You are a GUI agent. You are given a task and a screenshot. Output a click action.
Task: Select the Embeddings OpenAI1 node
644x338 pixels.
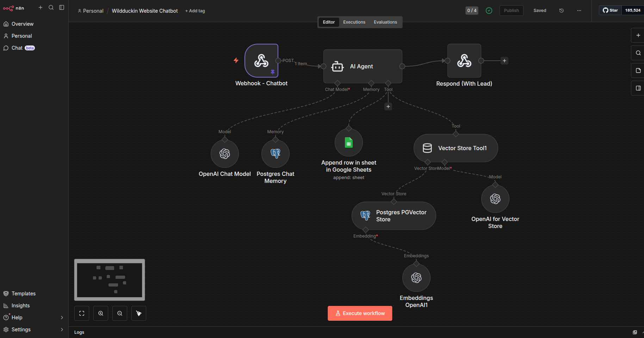point(416,278)
